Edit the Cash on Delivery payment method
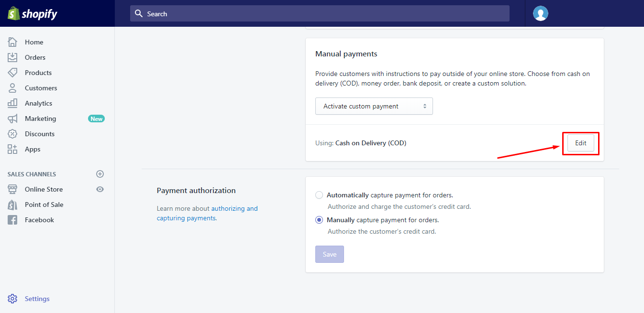 (580, 142)
